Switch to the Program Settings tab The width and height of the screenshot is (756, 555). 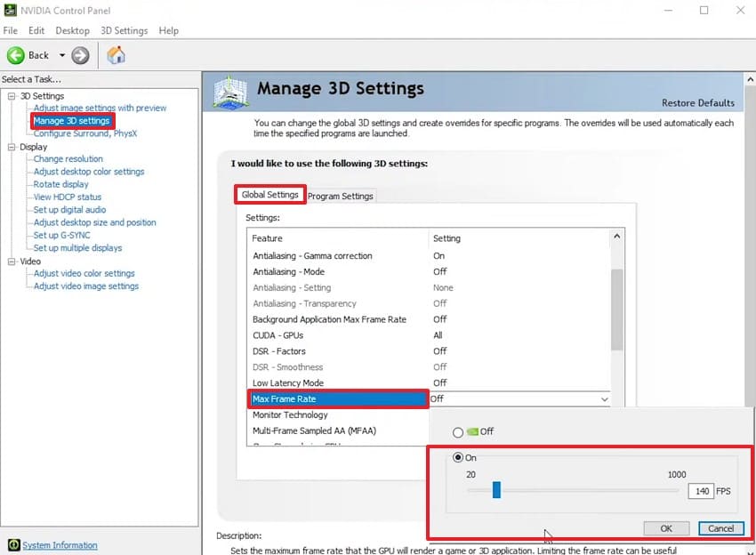pyautogui.click(x=341, y=197)
